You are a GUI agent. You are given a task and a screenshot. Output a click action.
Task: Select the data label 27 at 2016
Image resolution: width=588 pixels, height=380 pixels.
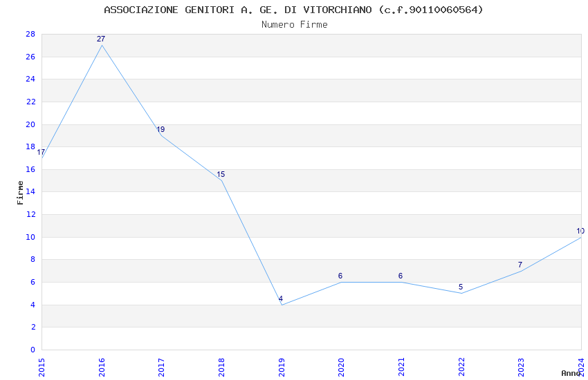click(x=101, y=39)
